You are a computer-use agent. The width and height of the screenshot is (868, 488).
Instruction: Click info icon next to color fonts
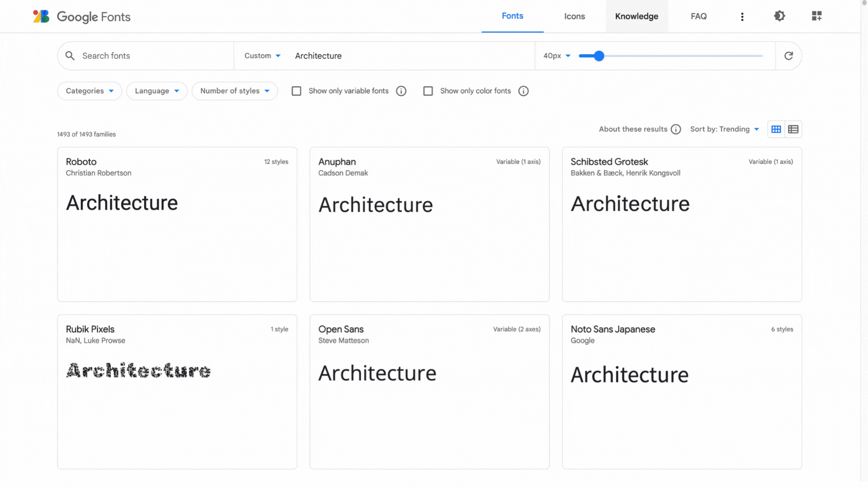[x=523, y=91]
